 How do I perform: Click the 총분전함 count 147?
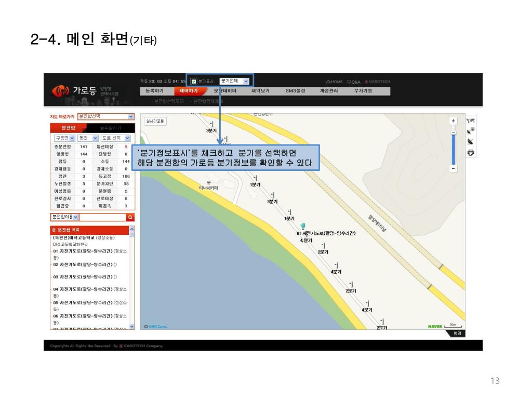click(84, 147)
